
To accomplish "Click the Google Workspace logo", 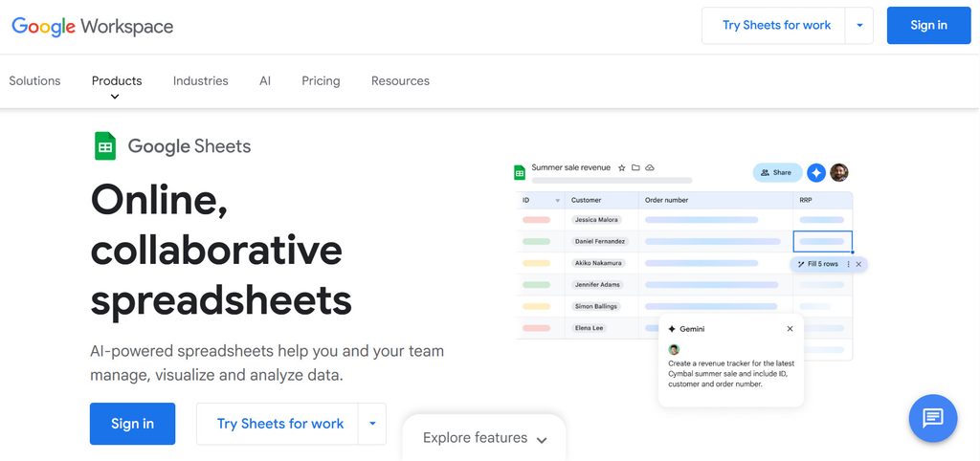I will 93,26.
